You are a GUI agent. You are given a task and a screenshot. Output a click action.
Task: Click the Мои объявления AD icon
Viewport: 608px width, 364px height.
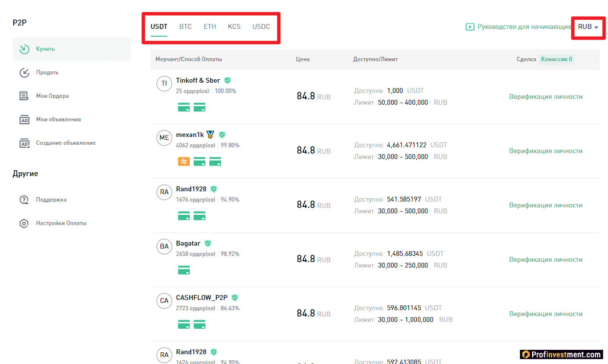[x=24, y=120]
